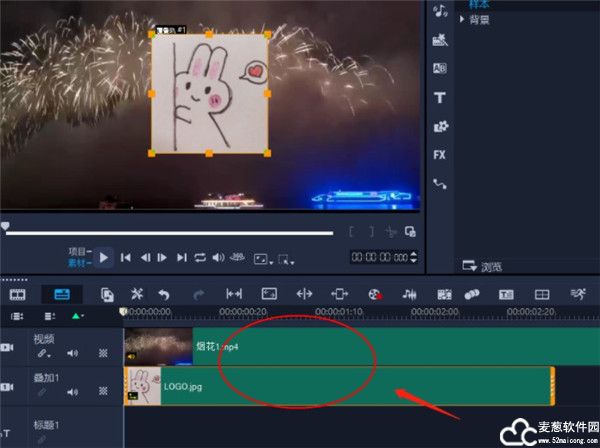Viewport: 600px width, 448px height.
Task: Toggle repeat loop playback
Action: point(201,257)
